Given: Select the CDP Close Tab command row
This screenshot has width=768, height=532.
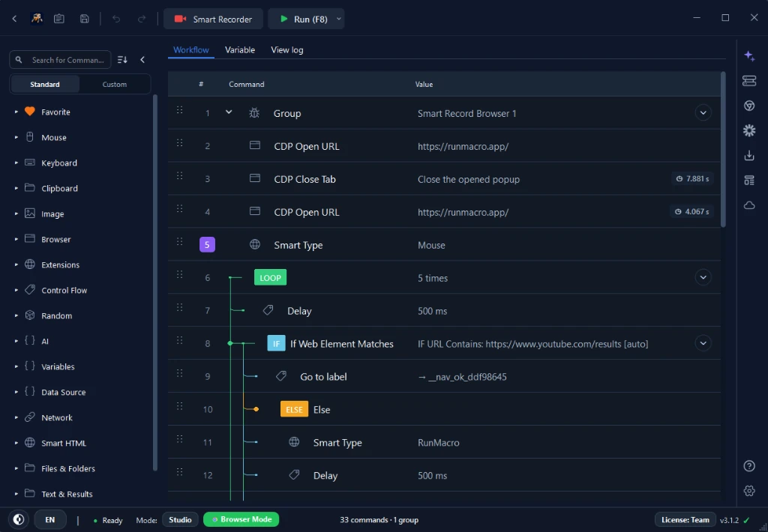Looking at the screenshot, I should (444, 179).
